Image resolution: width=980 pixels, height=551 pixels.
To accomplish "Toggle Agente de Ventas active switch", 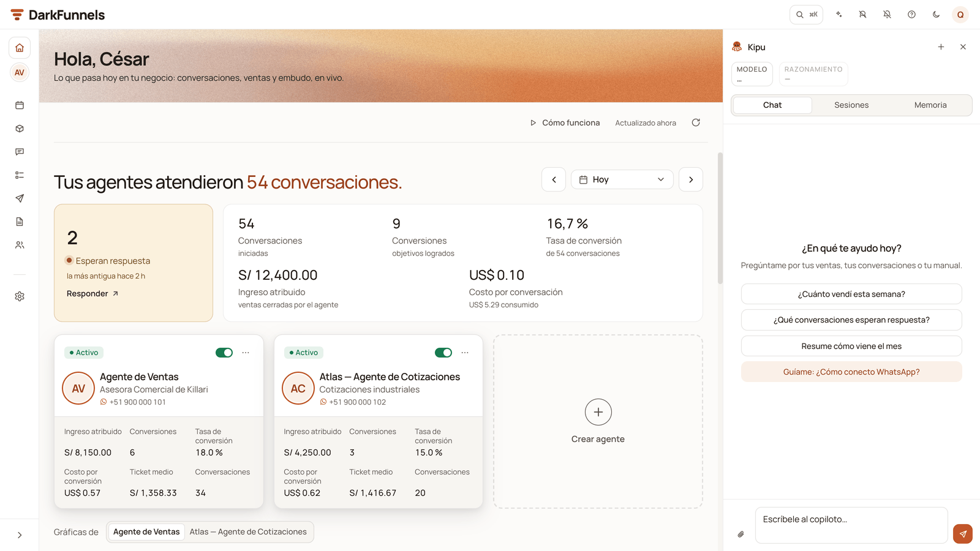I will tap(224, 353).
